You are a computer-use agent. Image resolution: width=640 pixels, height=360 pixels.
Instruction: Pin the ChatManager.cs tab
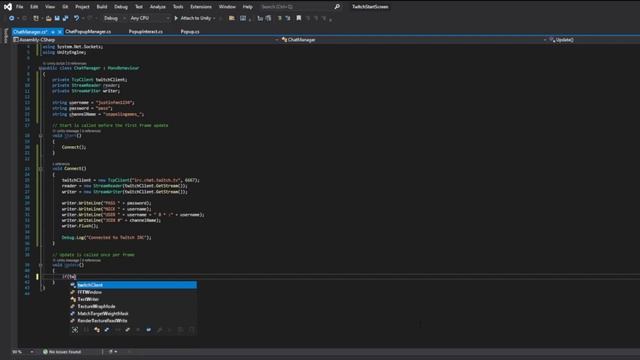point(53,32)
